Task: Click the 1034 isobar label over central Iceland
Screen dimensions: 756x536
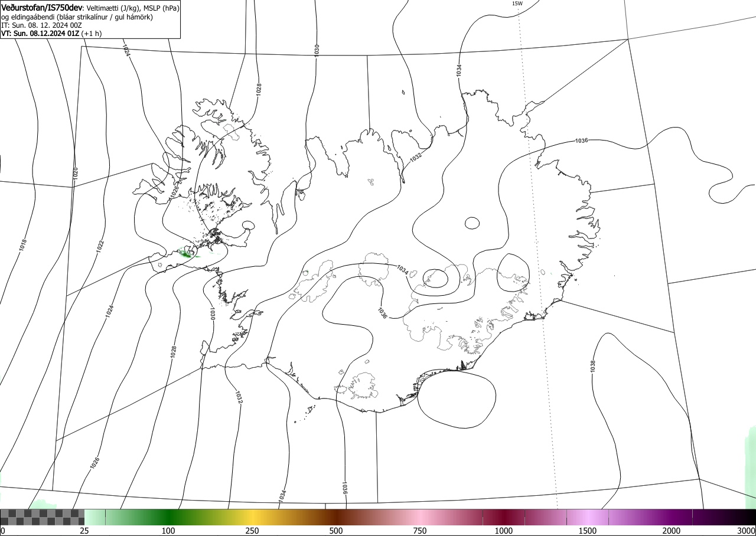Action: click(x=402, y=269)
